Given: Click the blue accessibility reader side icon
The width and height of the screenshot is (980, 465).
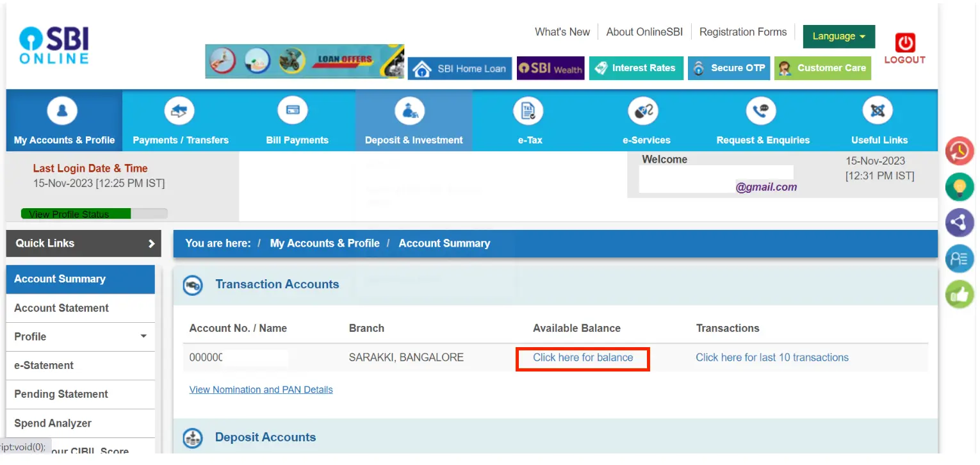Looking at the screenshot, I should pos(960,259).
